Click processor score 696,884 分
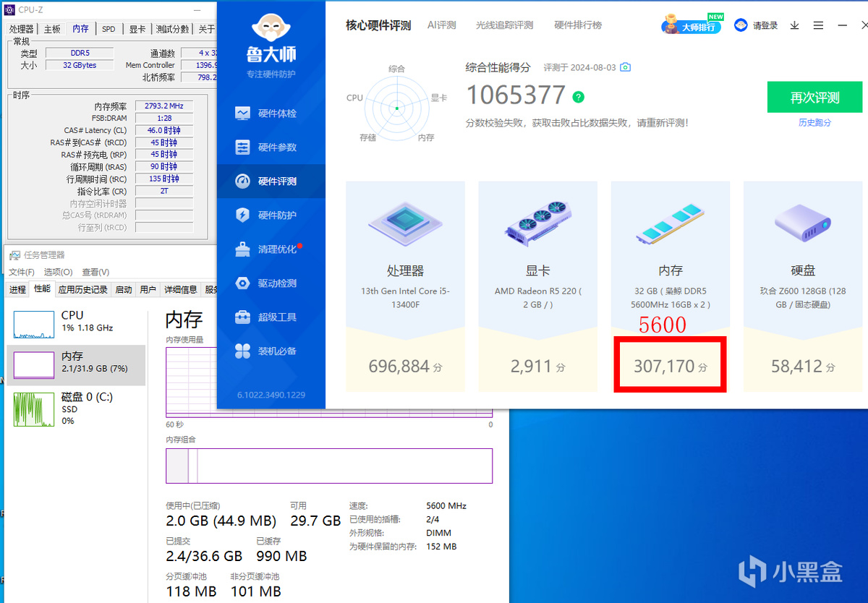868x603 pixels. tap(405, 367)
